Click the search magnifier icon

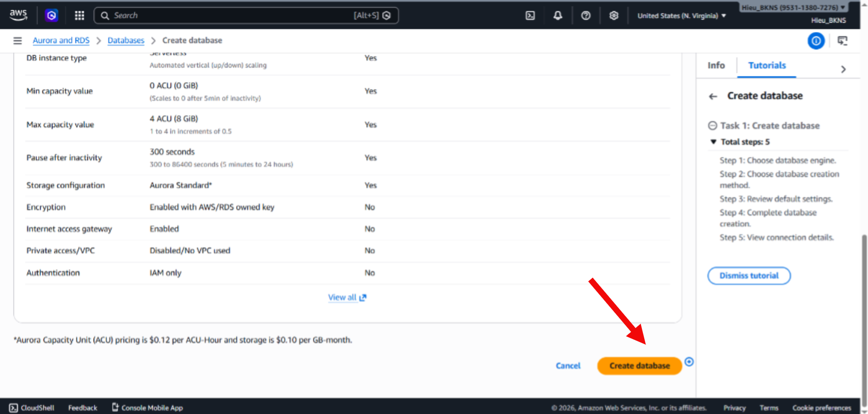(x=105, y=15)
